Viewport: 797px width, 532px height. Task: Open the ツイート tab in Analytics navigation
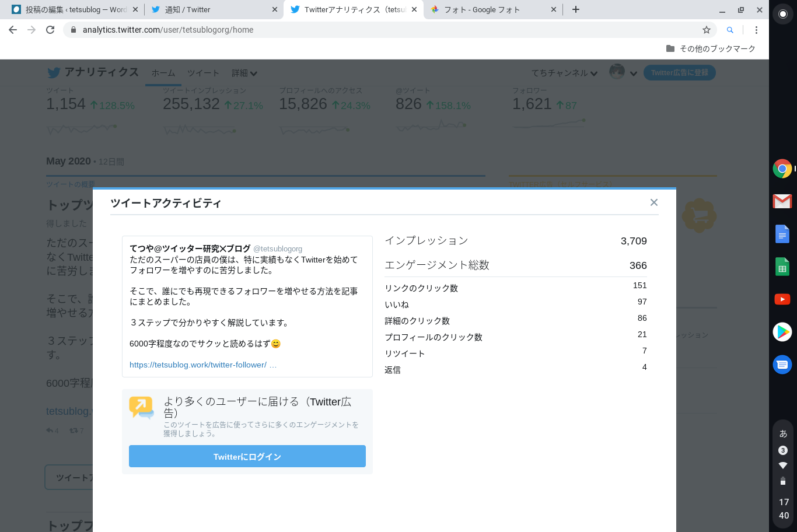pos(203,73)
